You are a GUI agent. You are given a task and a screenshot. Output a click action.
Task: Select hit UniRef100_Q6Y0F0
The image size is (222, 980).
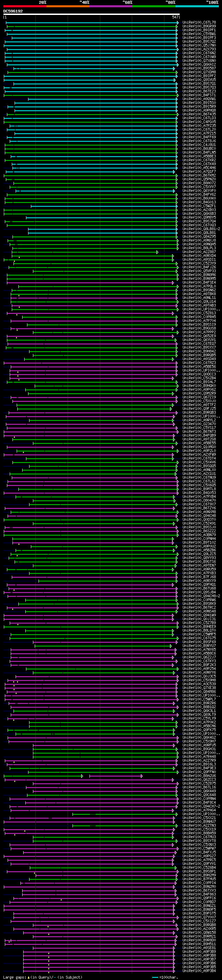(199, 191)
